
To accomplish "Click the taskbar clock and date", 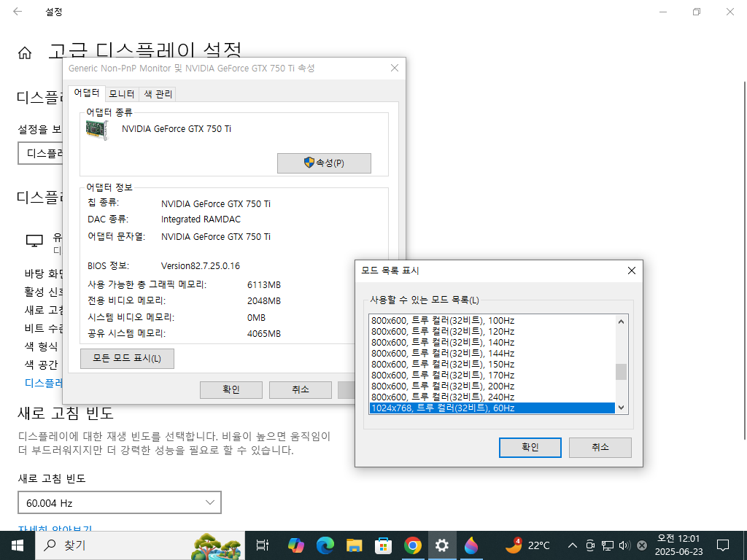I will [x=678, y=545].
